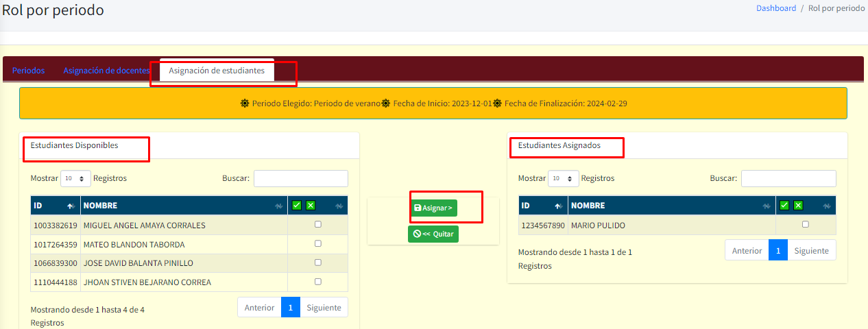Open Mostrar registros dropdown in Estudiantes Disponibles
The image size is (868, 329).
[x=75, y=178]
